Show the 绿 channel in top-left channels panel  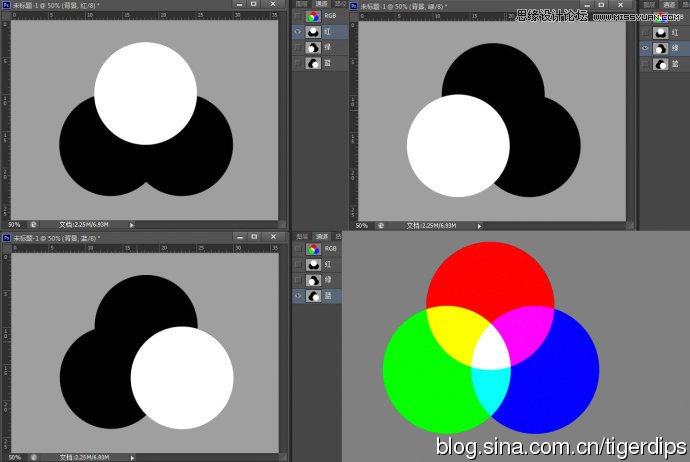[x=298, y=48]
